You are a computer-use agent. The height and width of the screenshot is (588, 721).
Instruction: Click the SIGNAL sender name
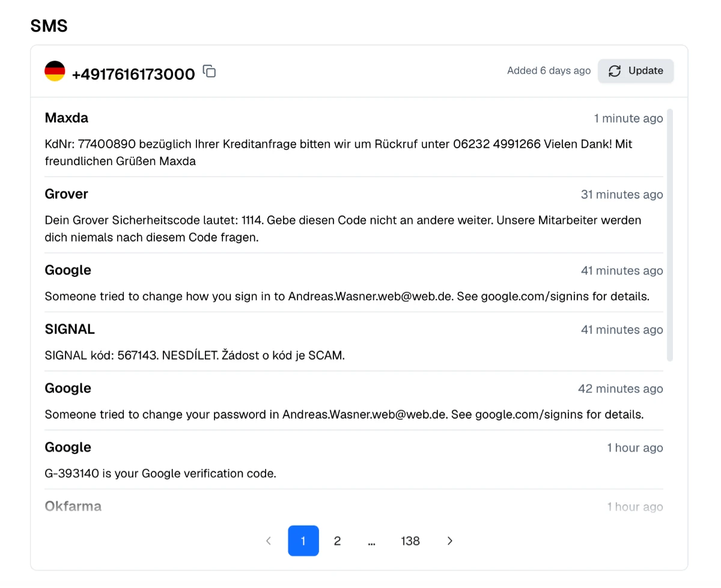[x=70, y=329]
